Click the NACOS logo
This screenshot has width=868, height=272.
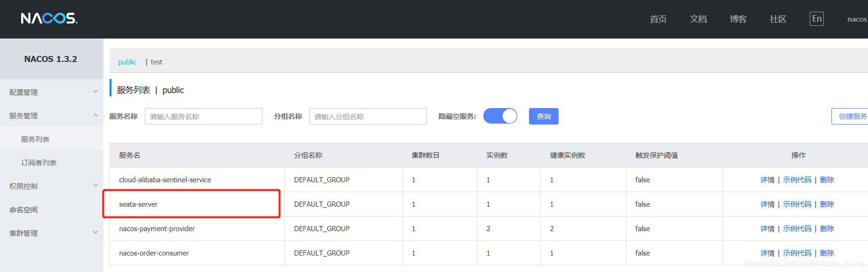49,18
